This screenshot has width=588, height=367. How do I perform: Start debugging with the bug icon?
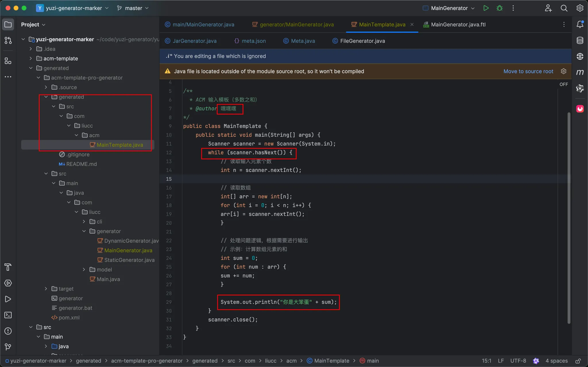pyautogui.click(x=500, y=8)
